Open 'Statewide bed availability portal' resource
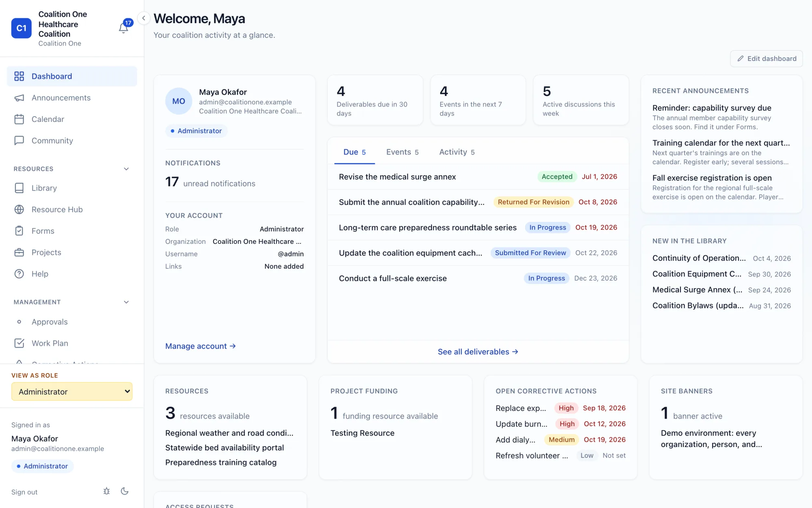Viewport: 812px width, 508px height. [x=225, y=448]
